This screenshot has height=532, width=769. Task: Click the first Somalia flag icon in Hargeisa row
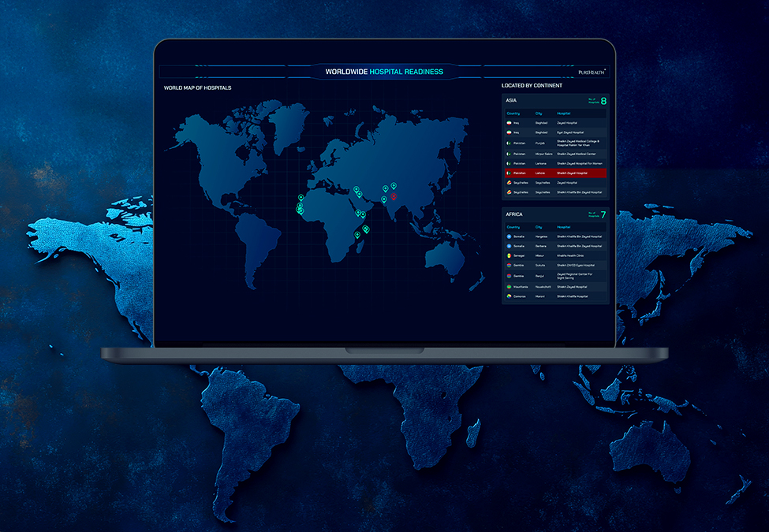[x=509, y=236]
